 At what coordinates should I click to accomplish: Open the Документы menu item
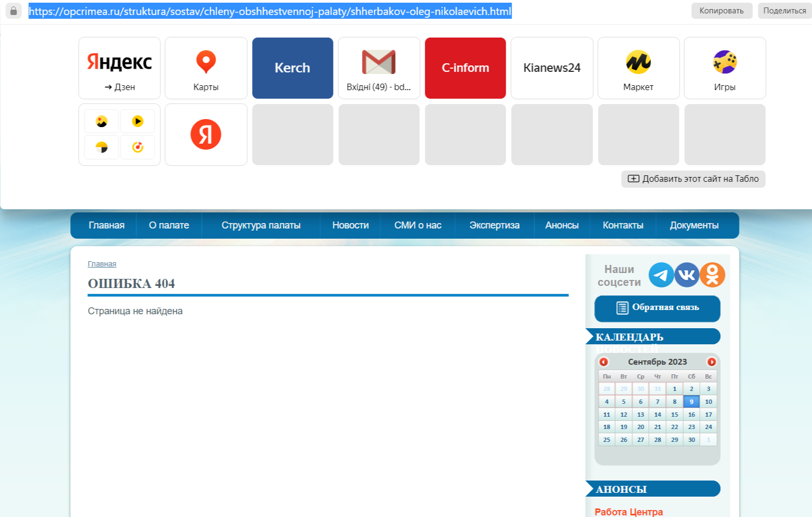tap(695, 225)
